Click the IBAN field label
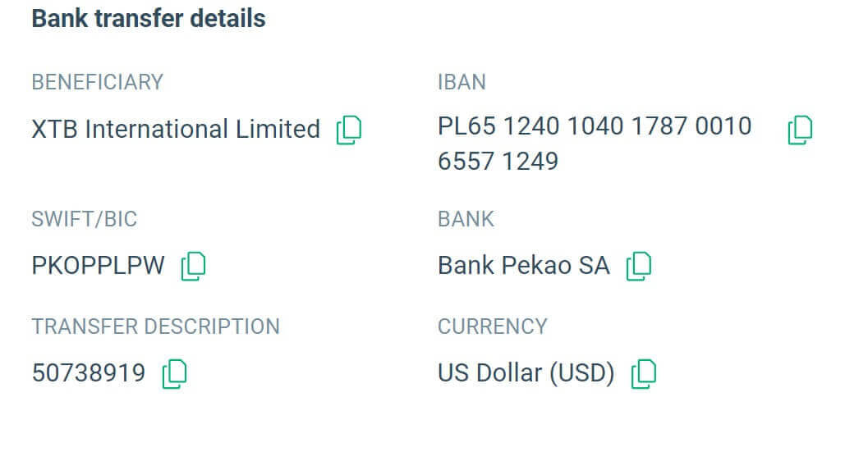 (462, 82)
